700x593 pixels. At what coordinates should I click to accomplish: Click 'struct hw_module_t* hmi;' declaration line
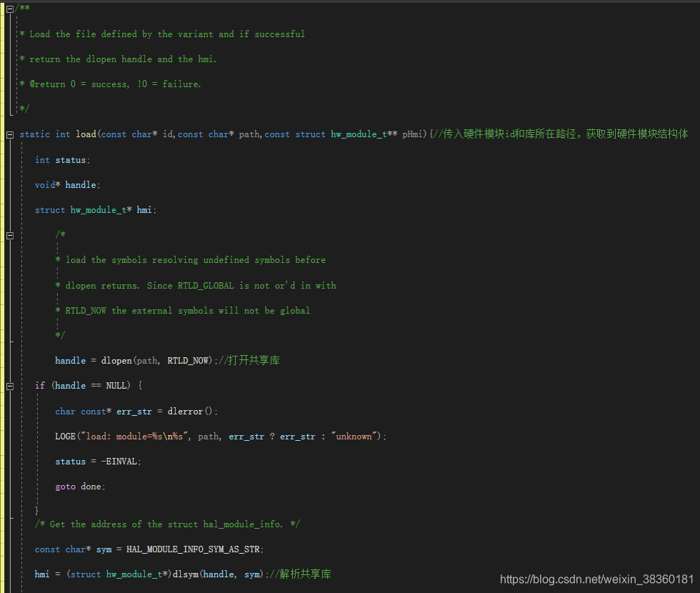(96, 210)
